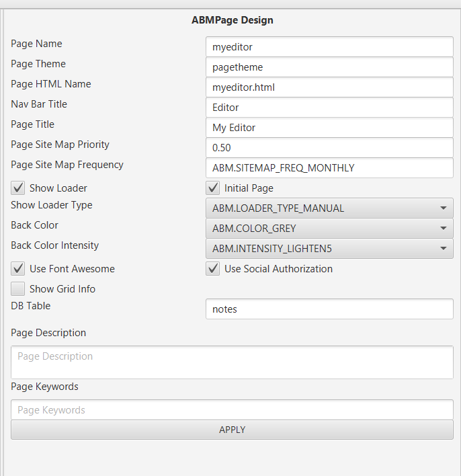This screenshot has width=461, height=476.
Task: Focus the Page Description text area
Action: (232, 362)
